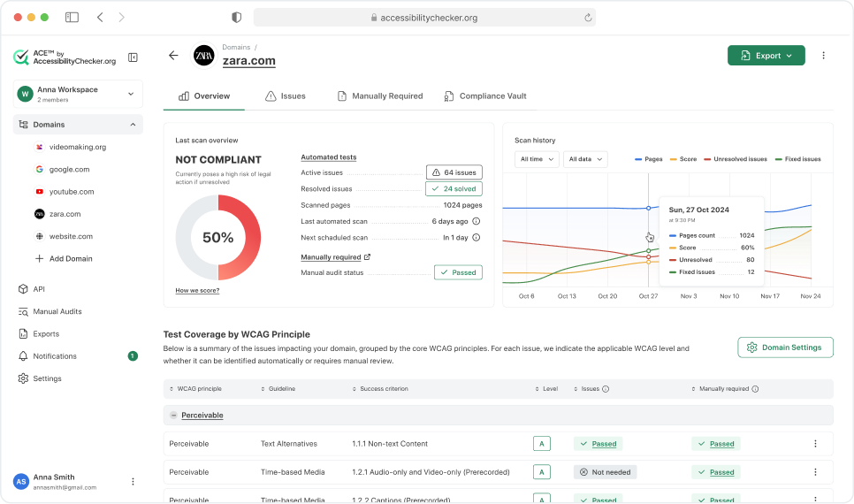The image size is (854, 504).
Task: Click the Oct 27 Pages data point
Action: [648, 208]
